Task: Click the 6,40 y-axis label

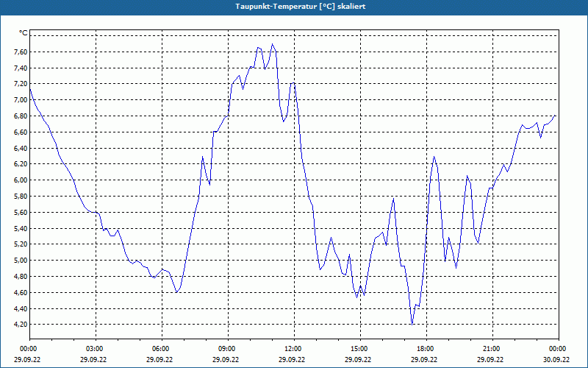Action: click(21, 149)
